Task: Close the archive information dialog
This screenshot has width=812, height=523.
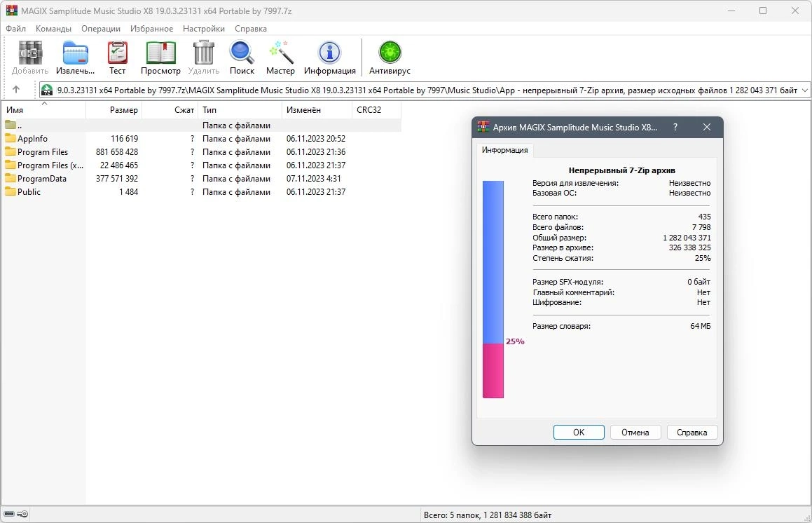Action: coord(707,127)
